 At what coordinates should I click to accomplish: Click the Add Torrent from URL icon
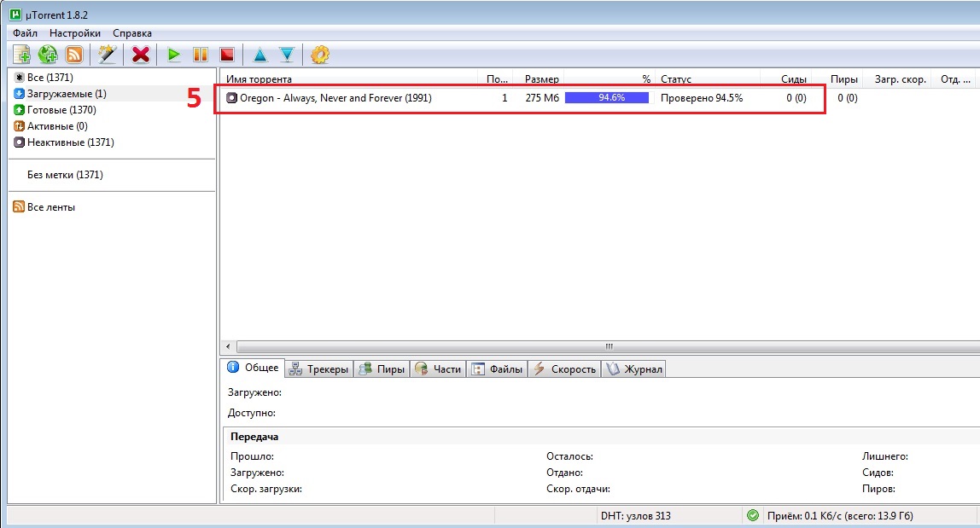tap(48, 55)
